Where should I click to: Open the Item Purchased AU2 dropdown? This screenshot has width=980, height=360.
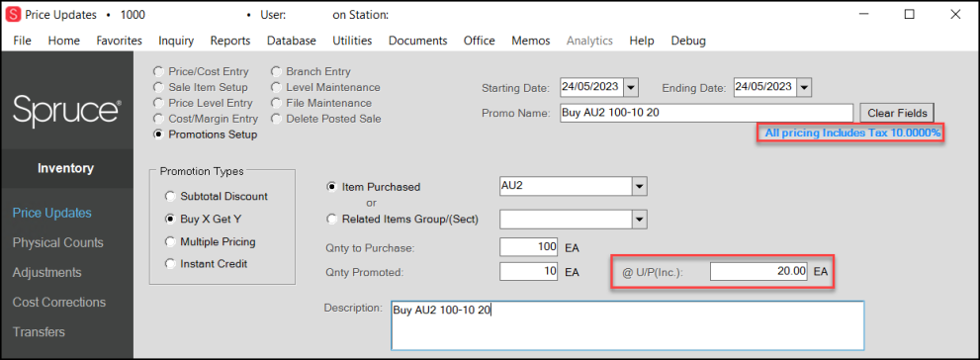pos(640,186)
